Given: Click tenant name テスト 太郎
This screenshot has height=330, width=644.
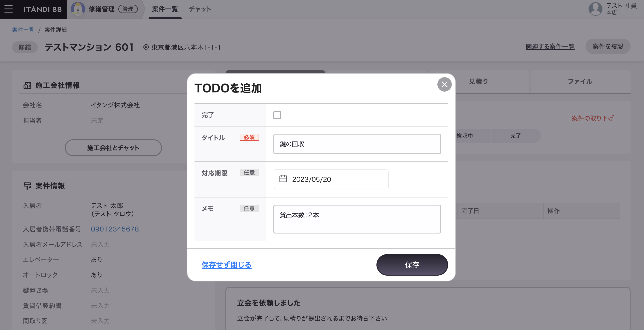Looking at the screenshot, I should click(107, 206).
